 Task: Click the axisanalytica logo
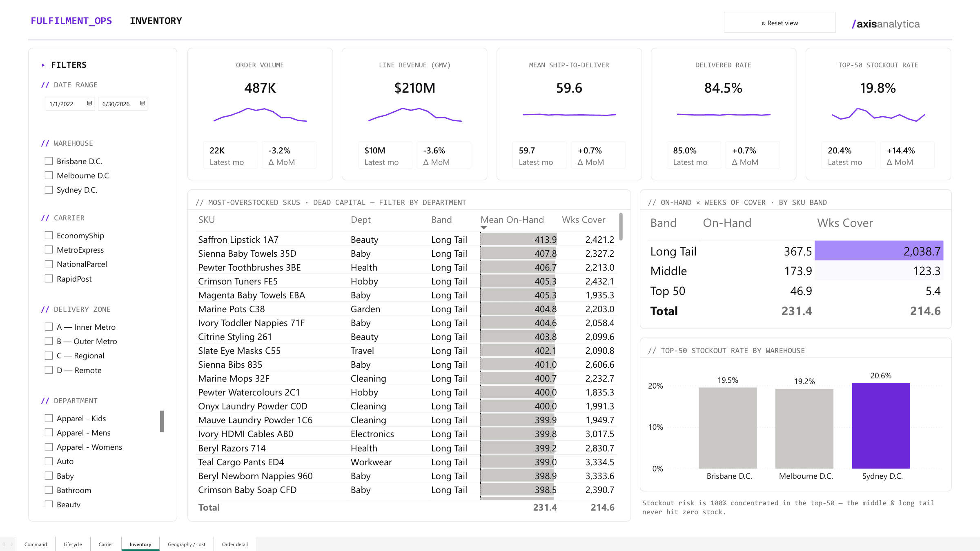[x=886, y=24]
